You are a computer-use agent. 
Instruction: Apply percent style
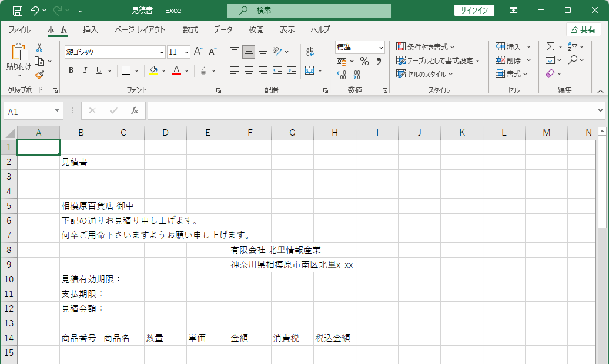(x=364, y=61)
